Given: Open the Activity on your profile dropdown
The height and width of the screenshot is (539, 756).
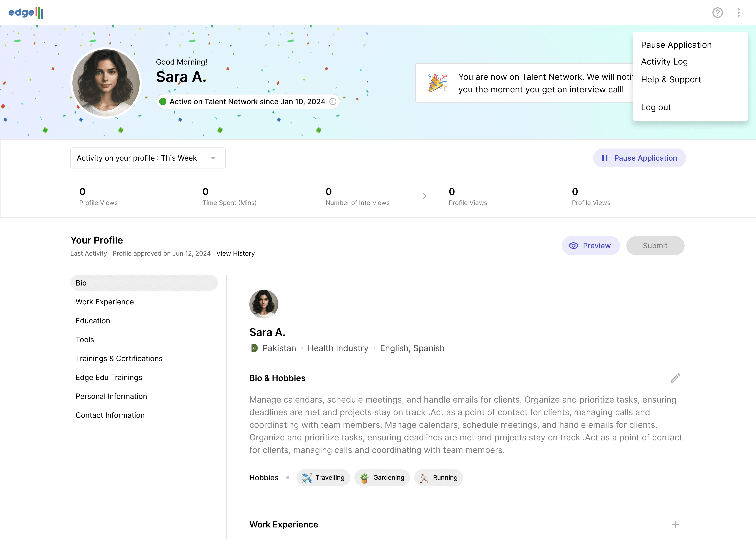Looking at the screenshot, I should [x=148, y=158].
